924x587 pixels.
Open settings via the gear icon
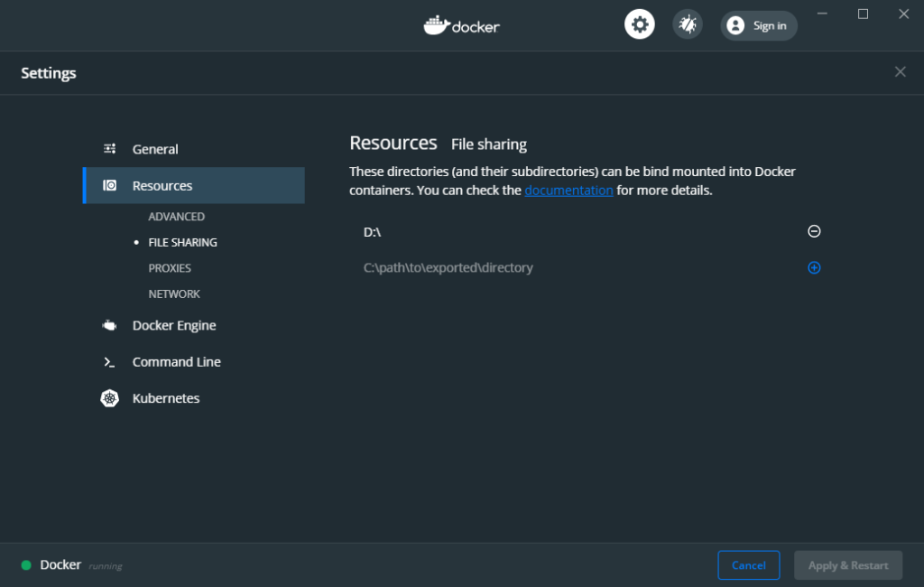(x=640, y=24)
